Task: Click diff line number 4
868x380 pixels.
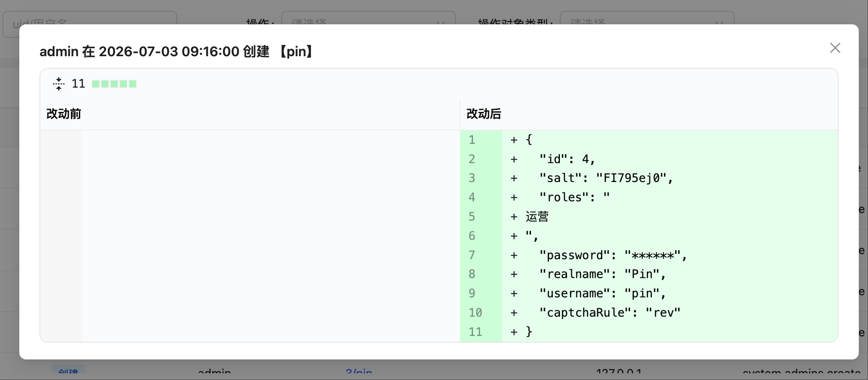Action: click(472, 198)
